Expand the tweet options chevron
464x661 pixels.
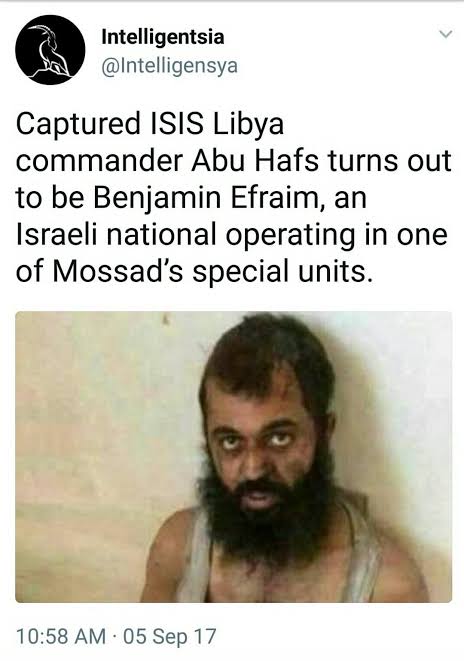point(445,34)
